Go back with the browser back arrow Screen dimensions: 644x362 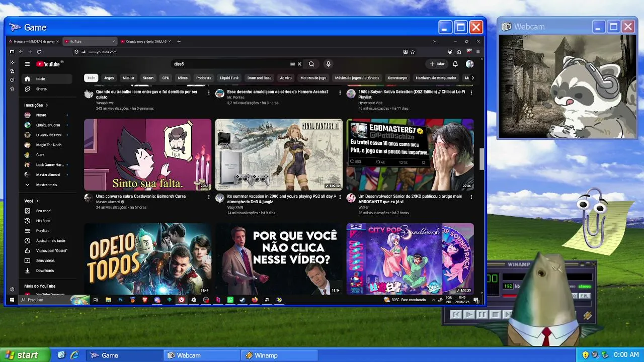pos(21,52)
